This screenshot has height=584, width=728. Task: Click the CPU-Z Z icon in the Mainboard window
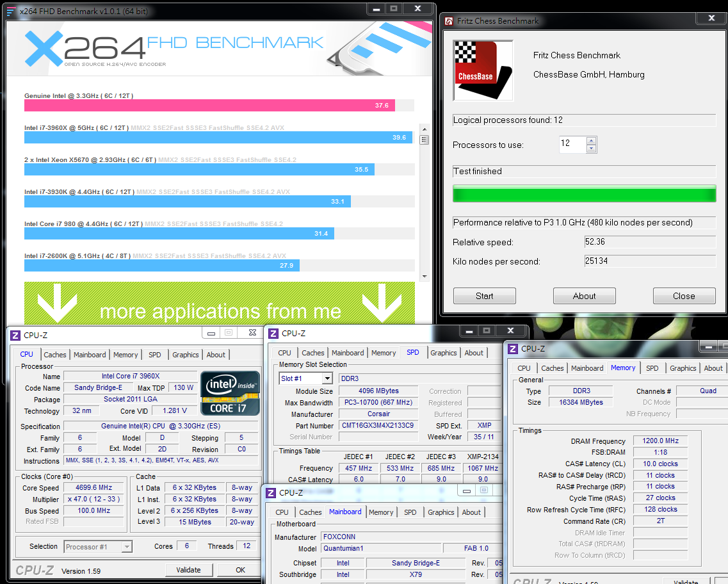point(271,492)
